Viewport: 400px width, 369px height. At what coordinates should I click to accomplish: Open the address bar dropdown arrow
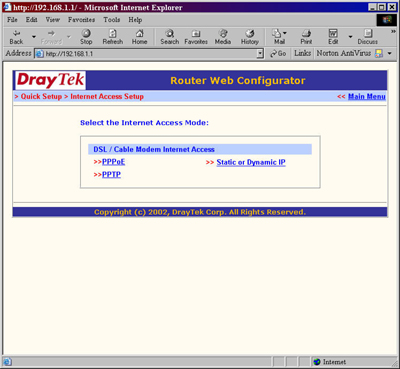click(x=260, y=54)
